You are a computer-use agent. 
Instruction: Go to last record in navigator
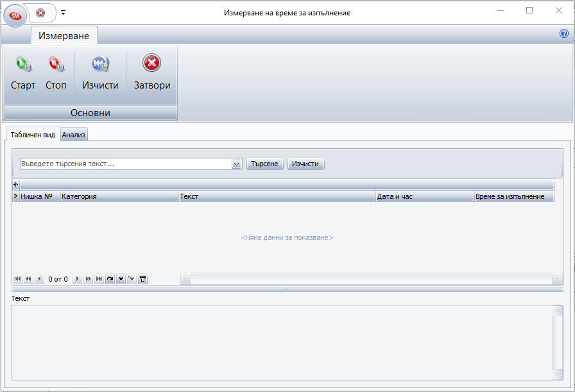(x=99, y=279)
